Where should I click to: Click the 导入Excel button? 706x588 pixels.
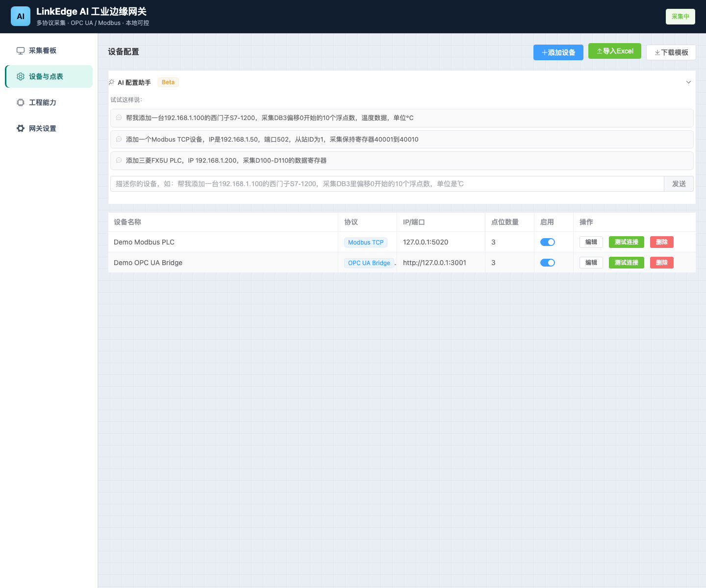click(x=615, y=51)
